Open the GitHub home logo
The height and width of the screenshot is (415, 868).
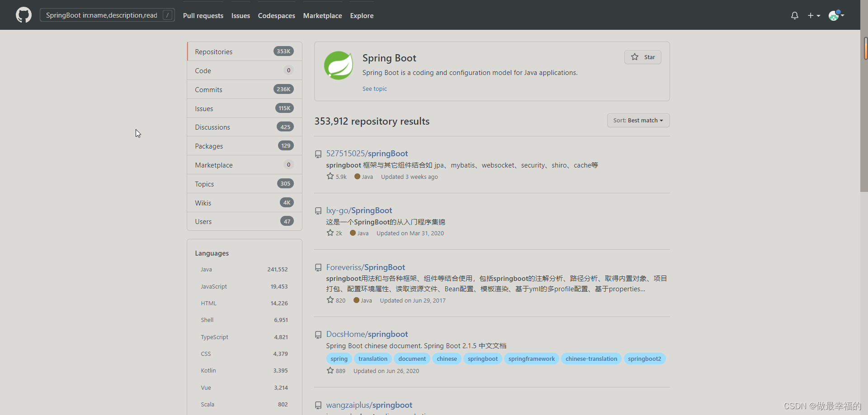24,15
